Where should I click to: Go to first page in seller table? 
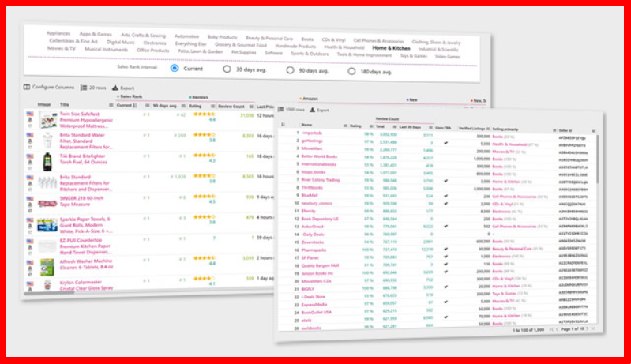(x=551, y=329)
